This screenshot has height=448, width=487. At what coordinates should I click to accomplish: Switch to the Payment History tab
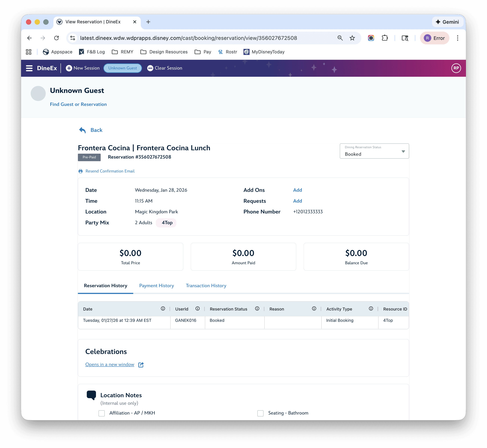pyautogui.click(x=156, y=286)
